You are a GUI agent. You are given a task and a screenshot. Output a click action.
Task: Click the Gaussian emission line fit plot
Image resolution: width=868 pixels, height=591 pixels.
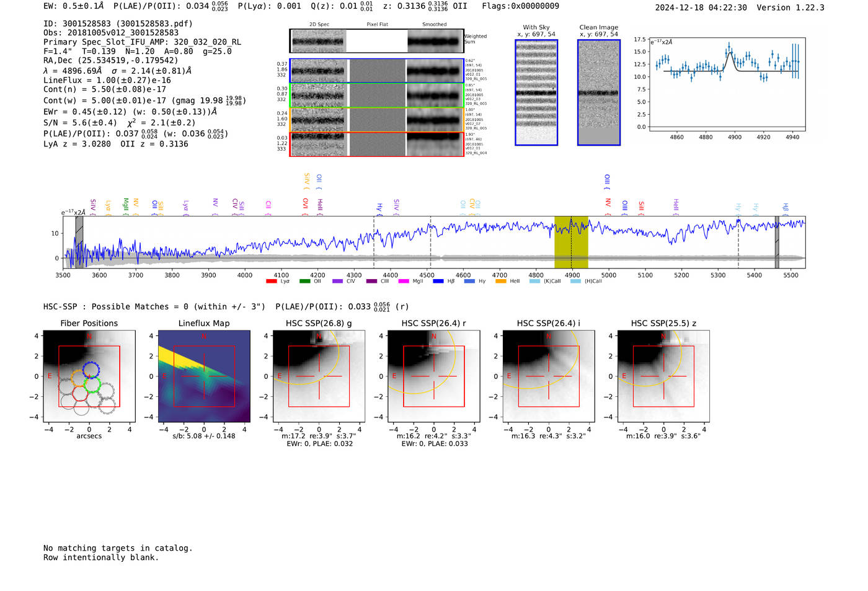tap(727, 84)
